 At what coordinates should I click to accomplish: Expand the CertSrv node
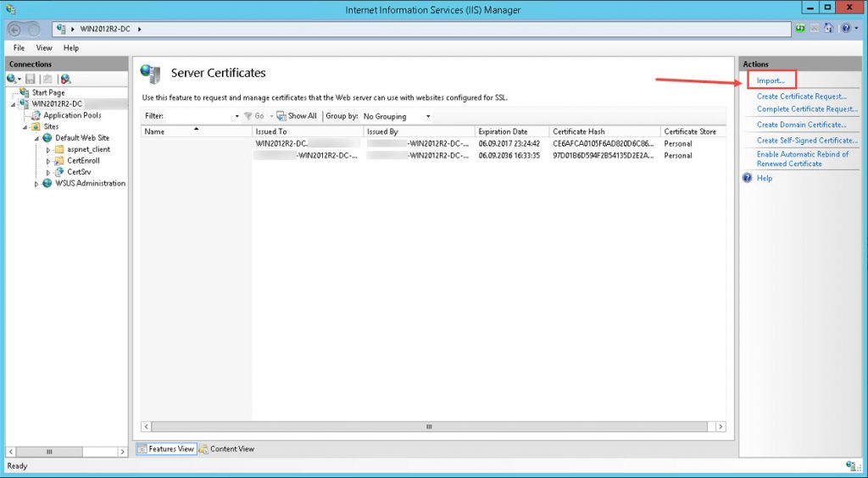[48, 173]
